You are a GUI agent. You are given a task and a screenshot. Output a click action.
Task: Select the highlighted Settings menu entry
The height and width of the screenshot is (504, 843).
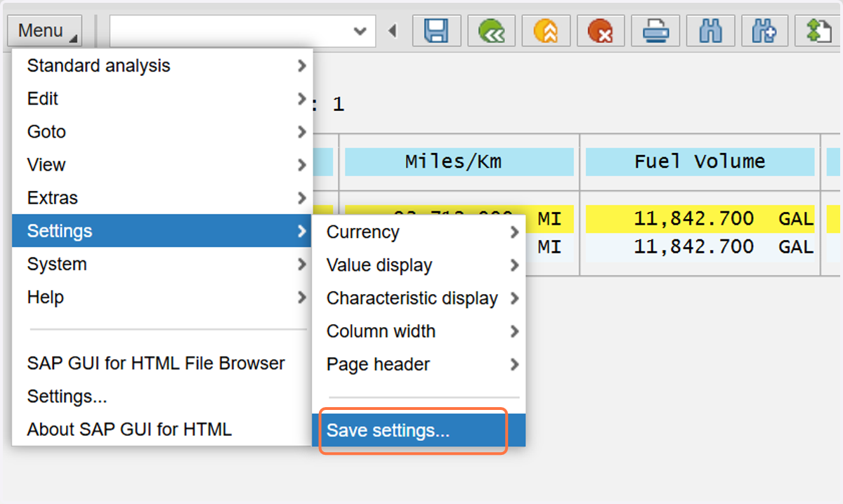pos(162,231)
